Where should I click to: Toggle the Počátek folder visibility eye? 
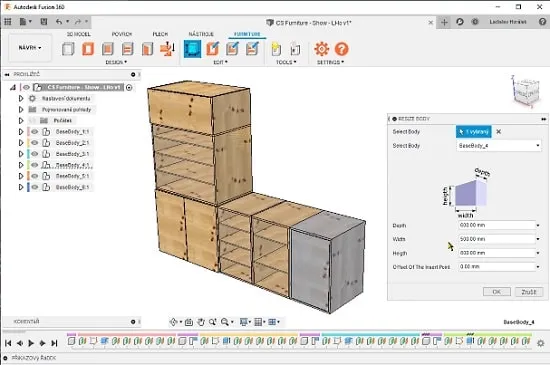pos(32,121)
